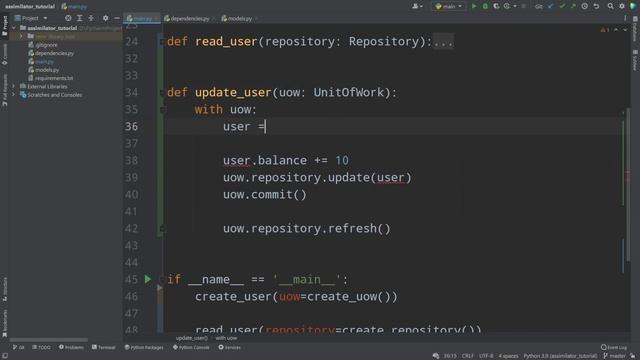The height and width of the screenshot is (360, 640).
Task: Open the Project view selector dropdown
Action: (x=31, y=18)
